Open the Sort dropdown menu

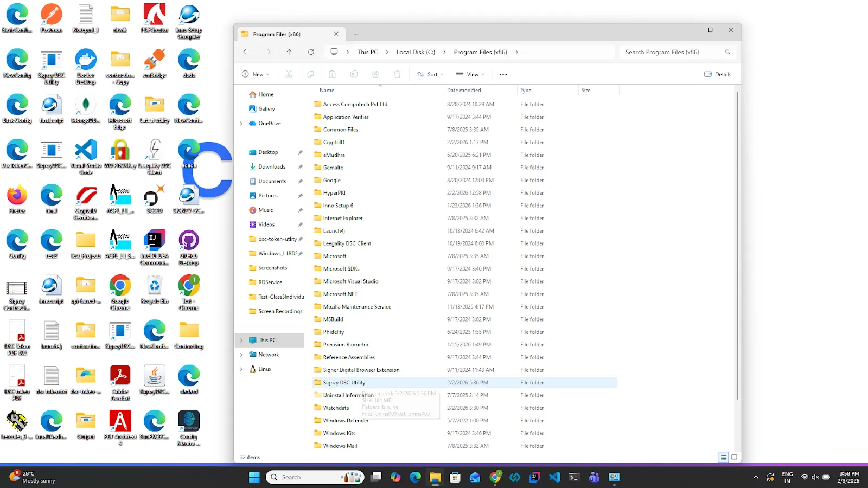pos(430,74)
